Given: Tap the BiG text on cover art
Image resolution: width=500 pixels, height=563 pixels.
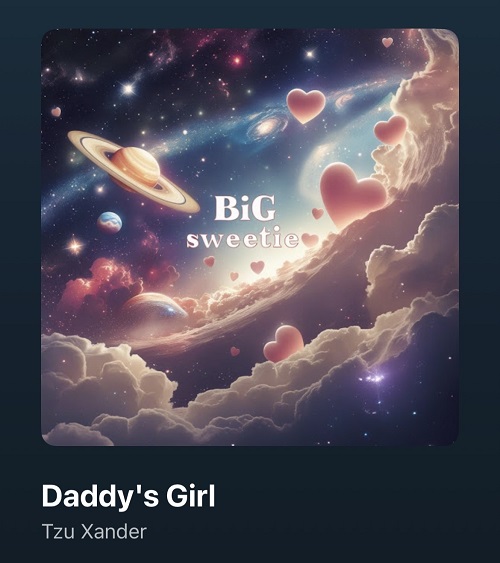Looking at the screenshot, I should (245, 208).
